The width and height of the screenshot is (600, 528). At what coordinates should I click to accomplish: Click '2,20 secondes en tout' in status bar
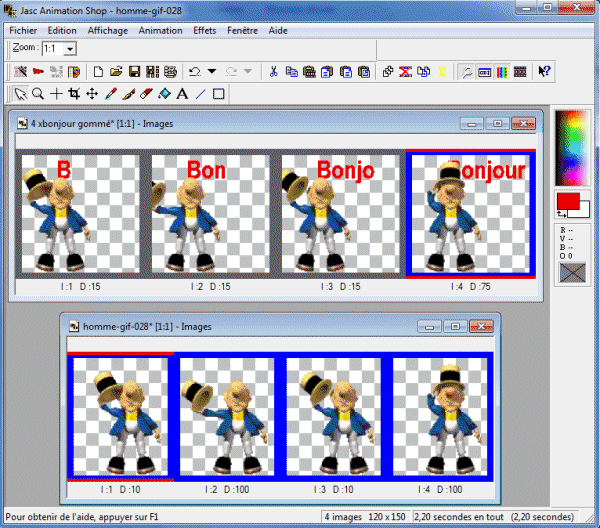coord(459,517)
